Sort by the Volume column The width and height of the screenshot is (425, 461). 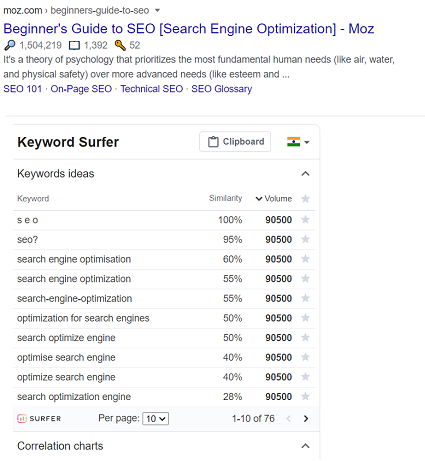click(274, 199)
